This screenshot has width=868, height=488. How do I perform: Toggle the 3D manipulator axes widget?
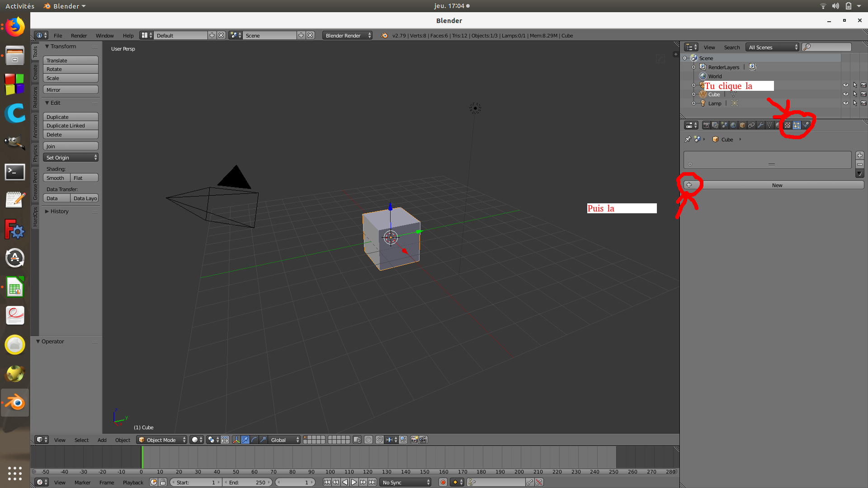[x=236, y=440]
